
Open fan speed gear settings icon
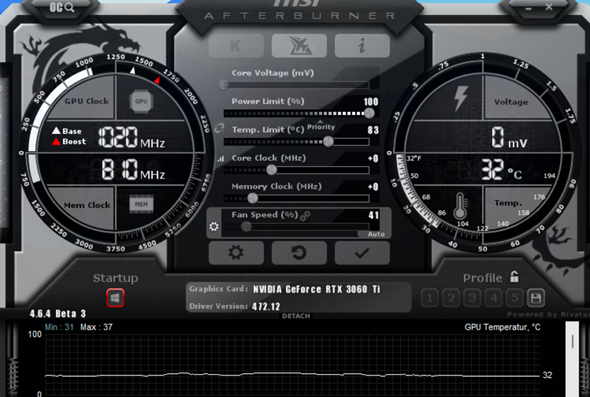214,226
